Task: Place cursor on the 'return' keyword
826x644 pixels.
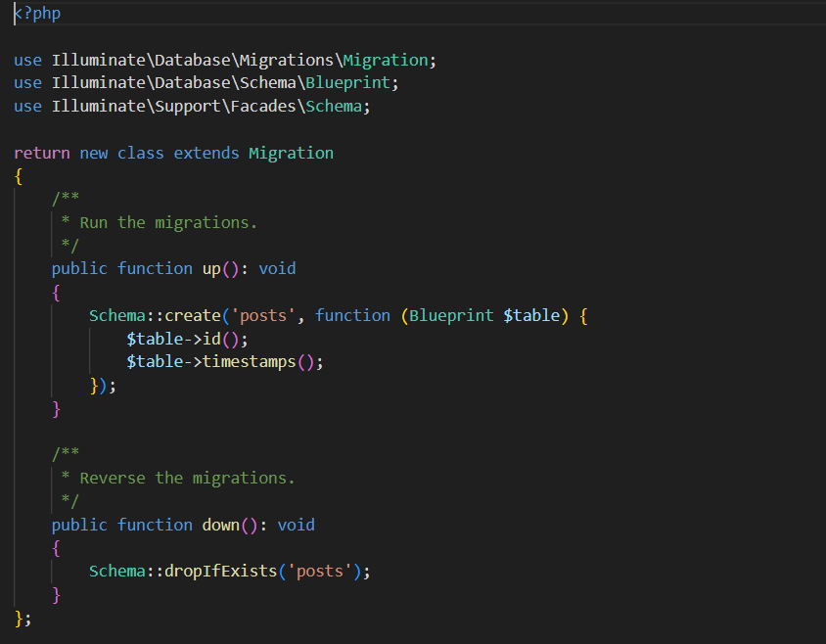Action: click(41, 153)
